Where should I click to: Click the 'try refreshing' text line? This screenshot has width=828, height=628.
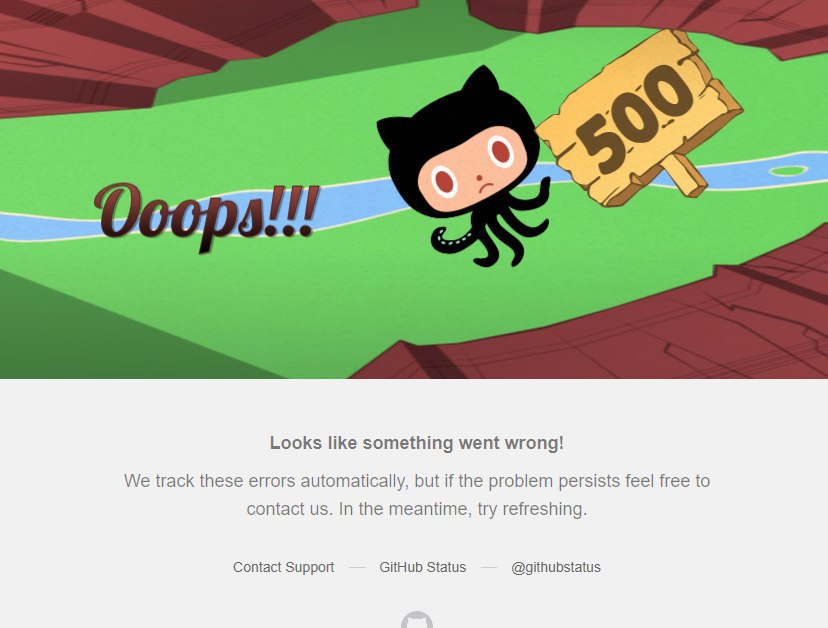417,509
